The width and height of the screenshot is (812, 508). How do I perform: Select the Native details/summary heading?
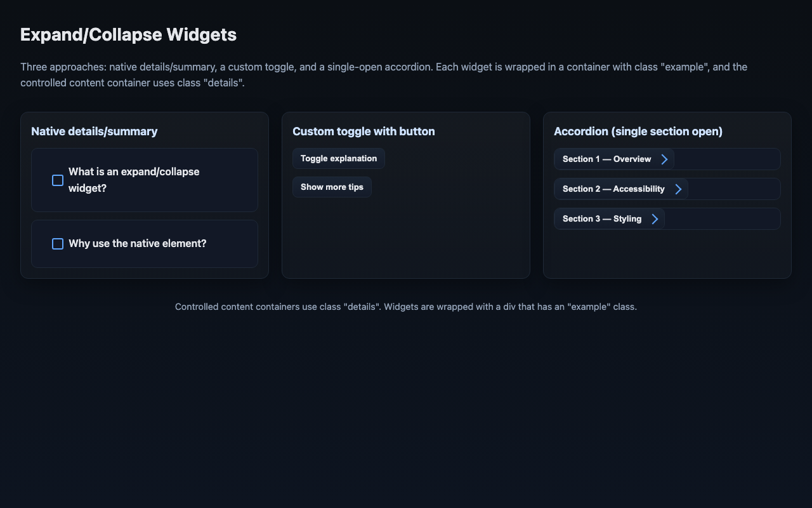(x=95, y=131)
